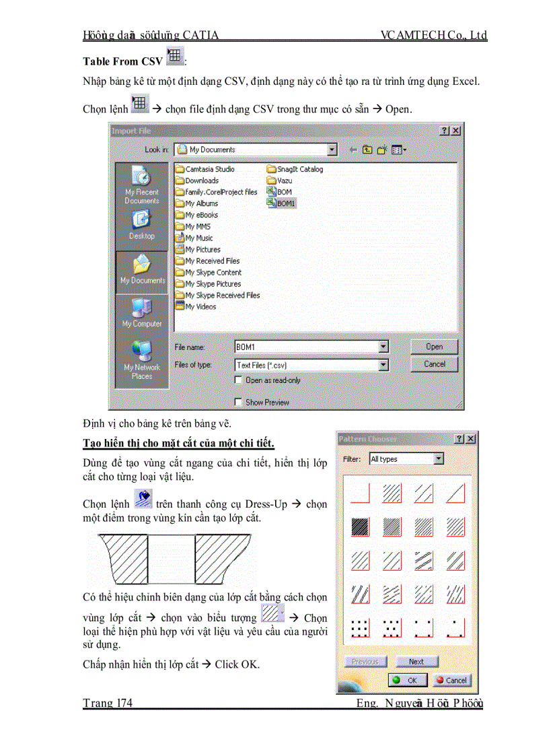Click the Back arrow in the Import File toolbar
The height and width of the screenshot is (756, 549).
click(x=353, y=149)
